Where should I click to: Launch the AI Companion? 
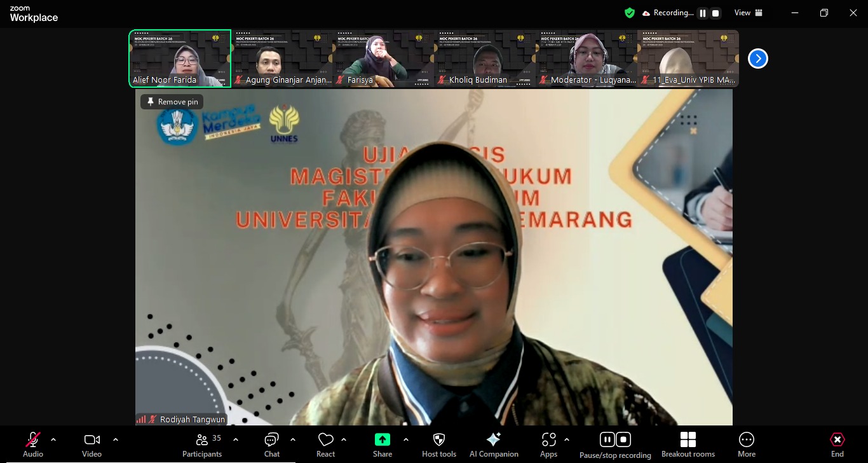pyautogui.click(x=494, y=444)
